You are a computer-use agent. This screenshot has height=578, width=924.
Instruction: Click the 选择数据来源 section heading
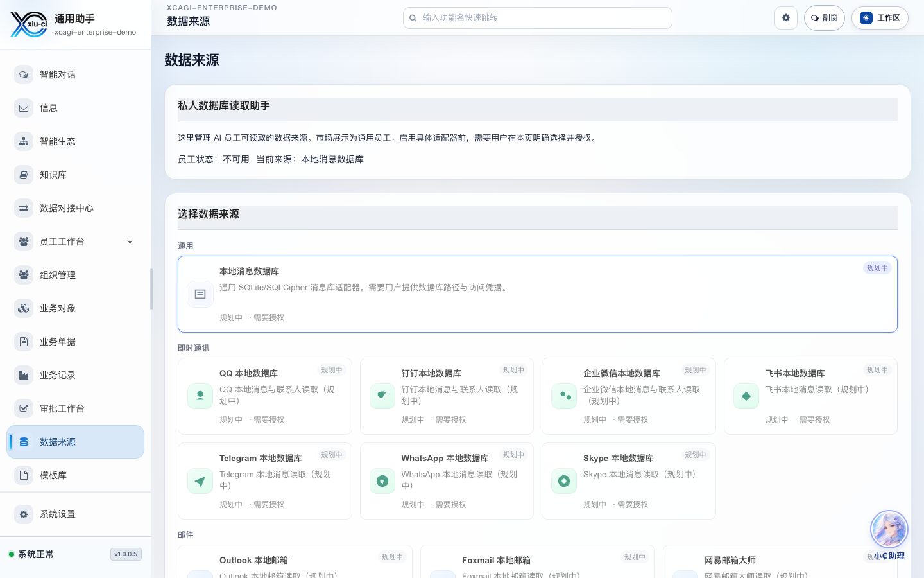pos(209,214)
